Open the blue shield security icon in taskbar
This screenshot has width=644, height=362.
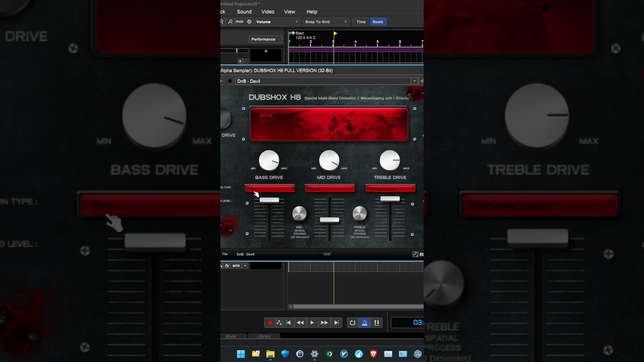(x=285, y=354)
